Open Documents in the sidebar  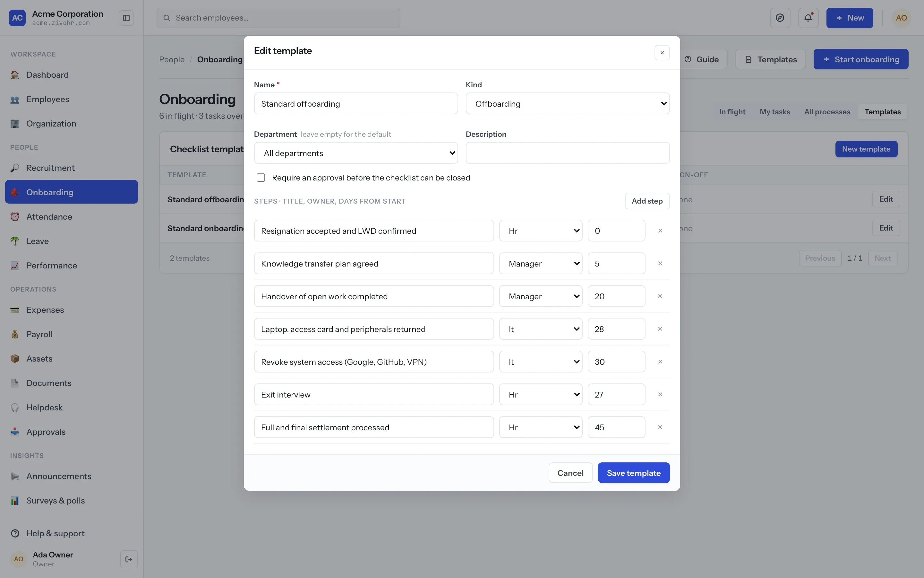(72, 383)
